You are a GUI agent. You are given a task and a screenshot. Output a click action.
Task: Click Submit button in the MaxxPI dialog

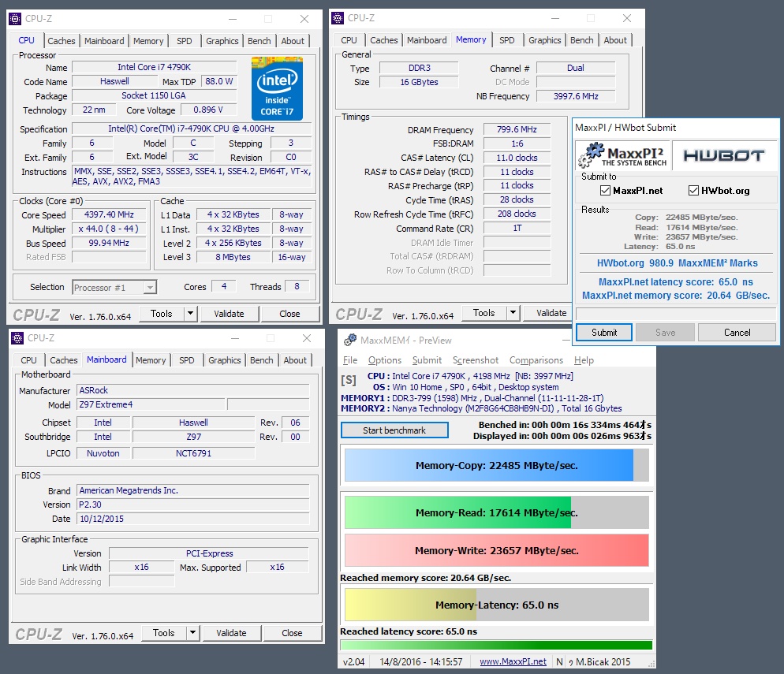pyautogui.click(x=604, y=332)
